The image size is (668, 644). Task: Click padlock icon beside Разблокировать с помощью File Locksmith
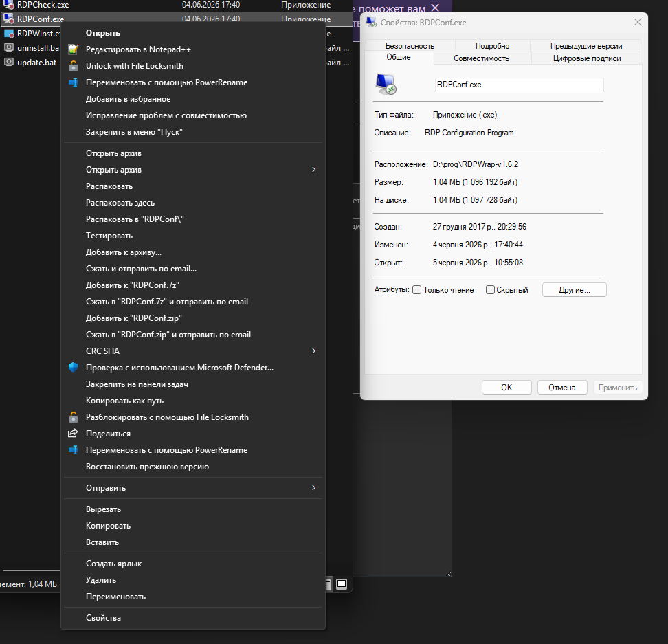74,417
